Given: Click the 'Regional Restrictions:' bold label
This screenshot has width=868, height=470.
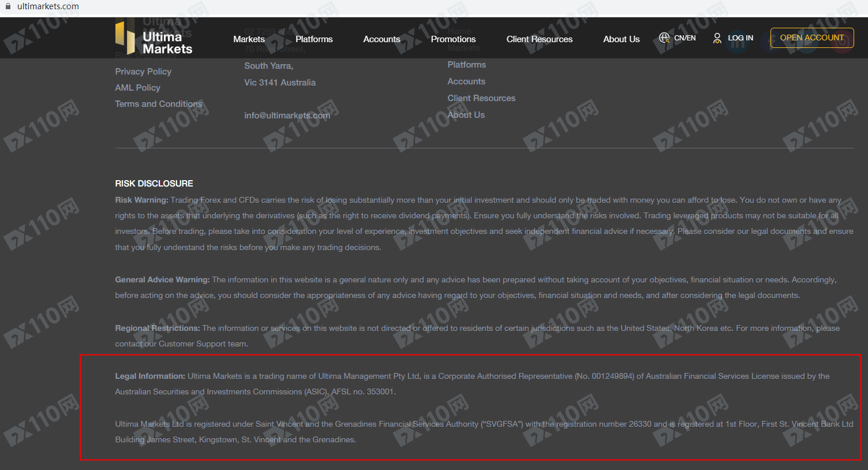Looking at the screenshot, I should (x=158, y=328).
